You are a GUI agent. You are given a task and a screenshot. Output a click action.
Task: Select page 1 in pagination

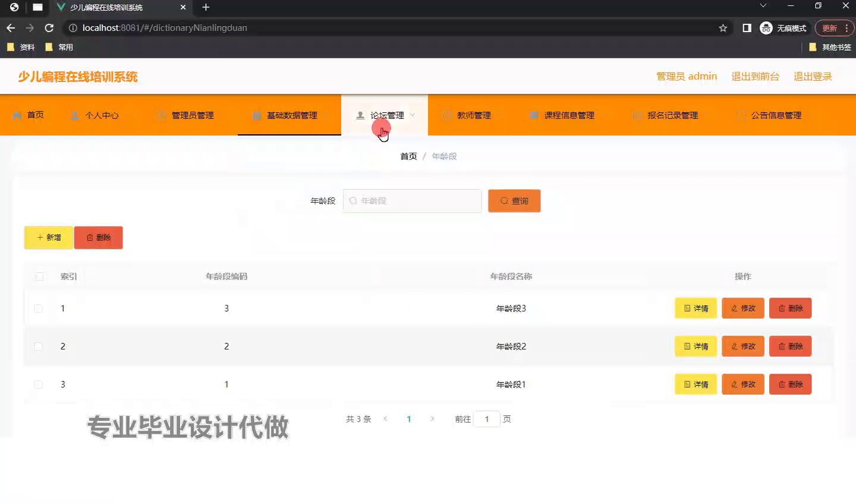point(409,419)
